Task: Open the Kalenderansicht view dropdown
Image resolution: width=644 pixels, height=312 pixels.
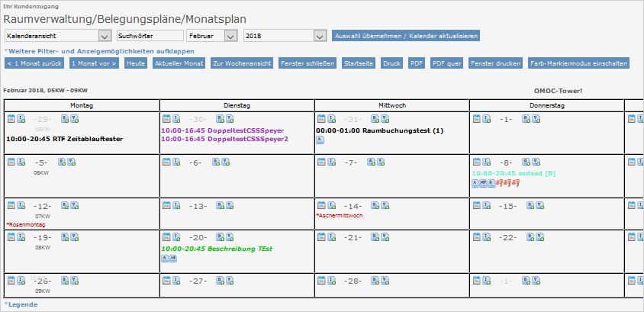Action: click(x=58, y=36)
